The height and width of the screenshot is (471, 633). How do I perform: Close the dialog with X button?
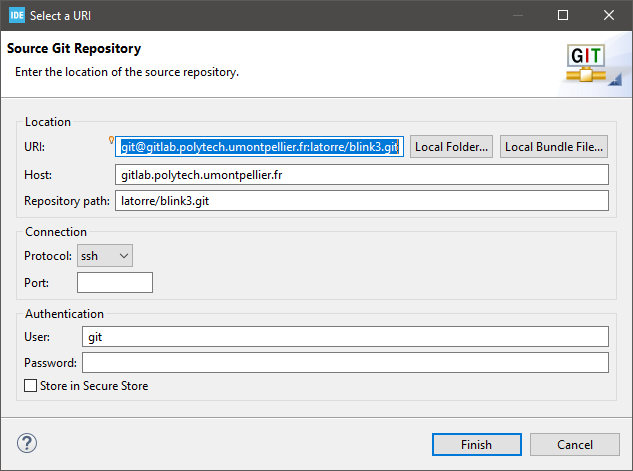(x=609, y=15)
